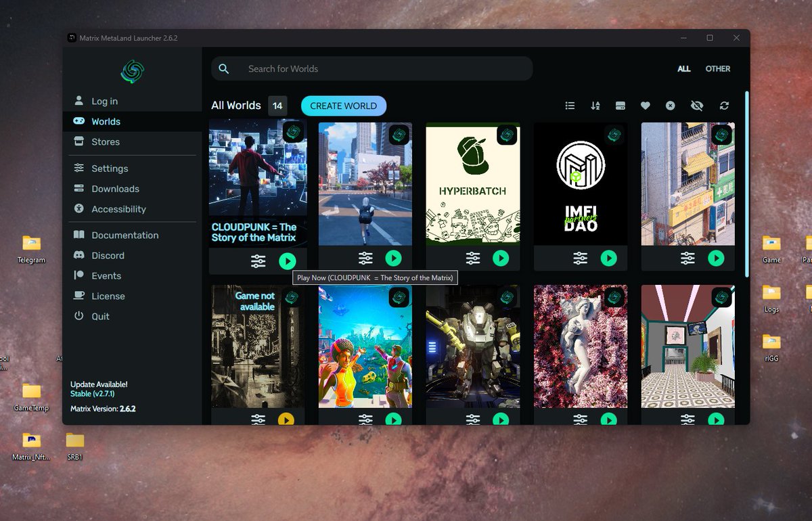Select the Telegram folder on desktop
Viewport: 812px width, 521px height.
pos(31,249)
